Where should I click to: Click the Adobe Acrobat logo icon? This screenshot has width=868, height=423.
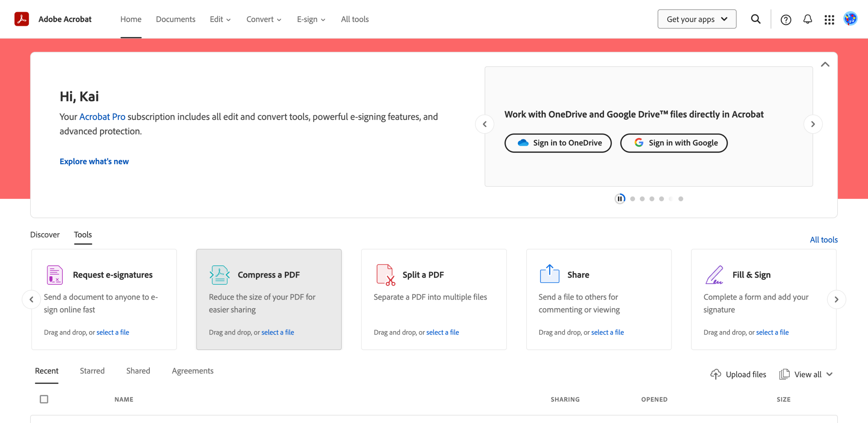pos(21,19)
